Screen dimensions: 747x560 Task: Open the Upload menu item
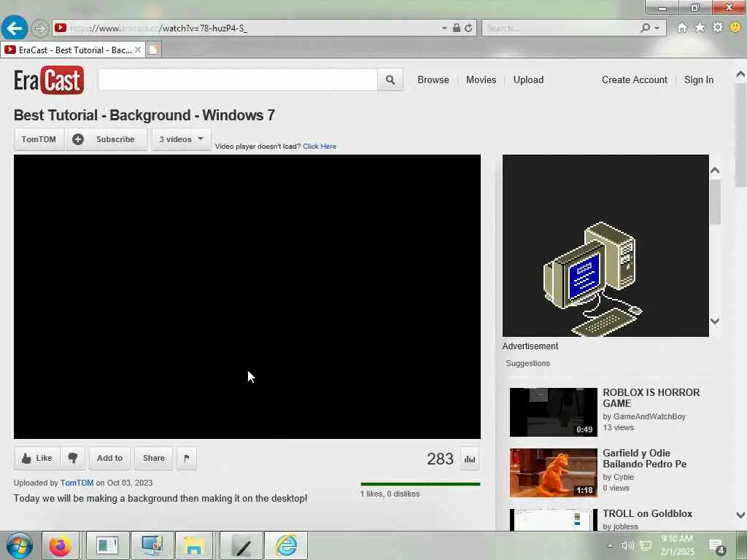pos(528,79)
